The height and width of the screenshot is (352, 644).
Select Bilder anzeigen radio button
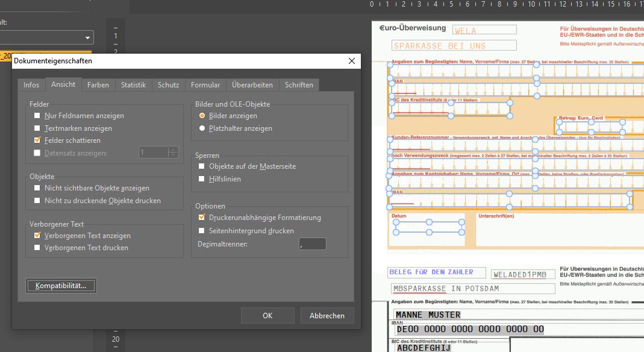pos(202,116)
